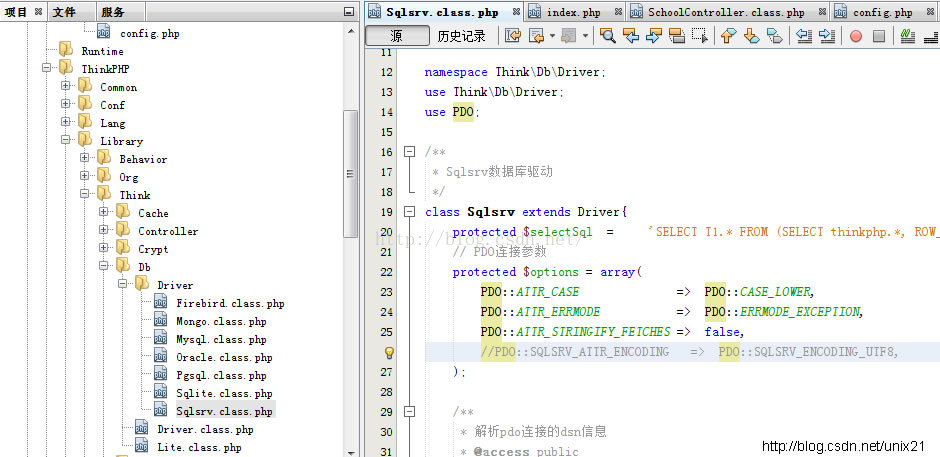940x457 pixels.
Task: Select Sqlite.class.php in the tree
Action: tap(224, 393)
